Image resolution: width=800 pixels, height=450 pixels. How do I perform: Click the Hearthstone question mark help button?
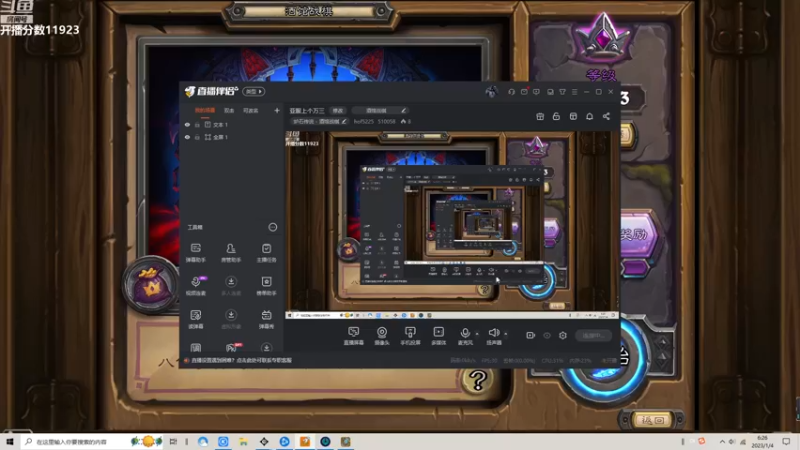pyautogui.click(x=478, y=380)
